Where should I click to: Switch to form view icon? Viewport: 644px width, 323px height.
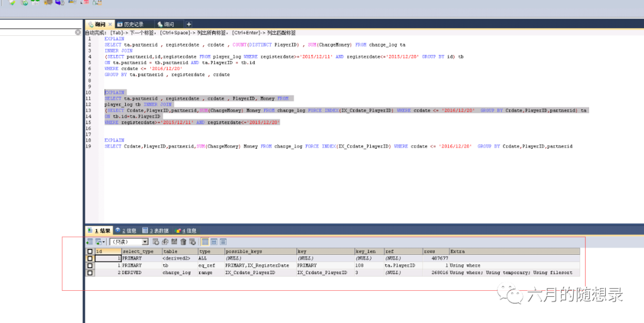[214, 242]
